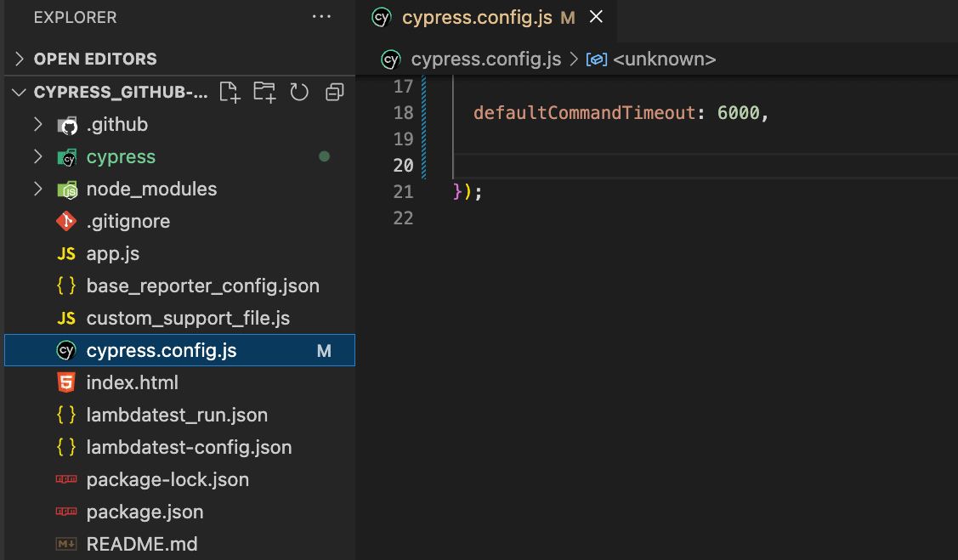This screenshot has height=560, width=958.
Task: Expand the .github folder
Action: tap(37, 124)
